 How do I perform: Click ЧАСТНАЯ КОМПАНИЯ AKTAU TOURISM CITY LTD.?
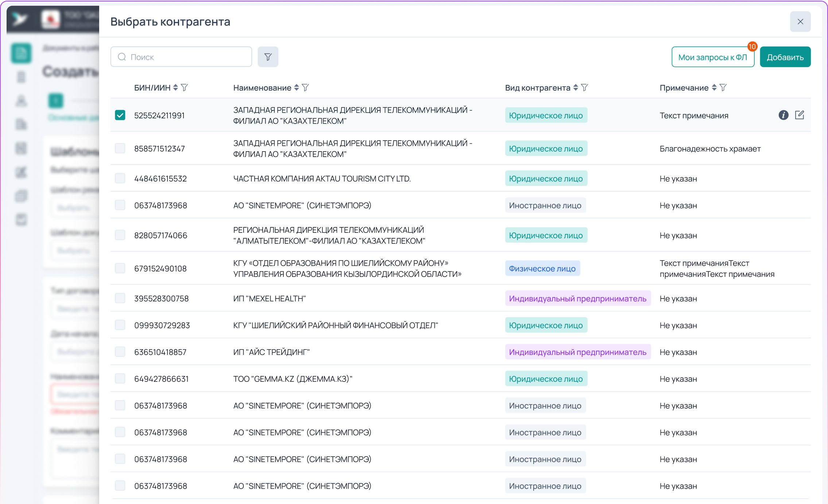click(x=322, y=179)
